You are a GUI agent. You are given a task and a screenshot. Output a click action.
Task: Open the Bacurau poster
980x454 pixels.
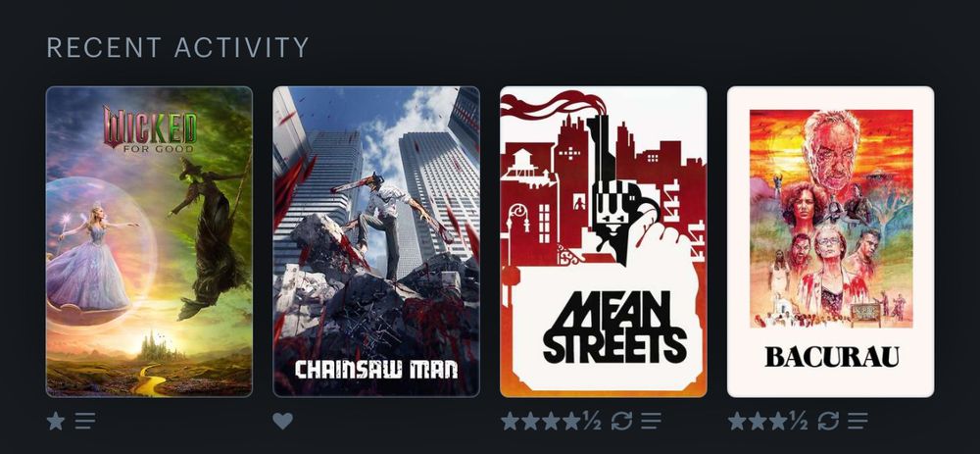point(831,241)
